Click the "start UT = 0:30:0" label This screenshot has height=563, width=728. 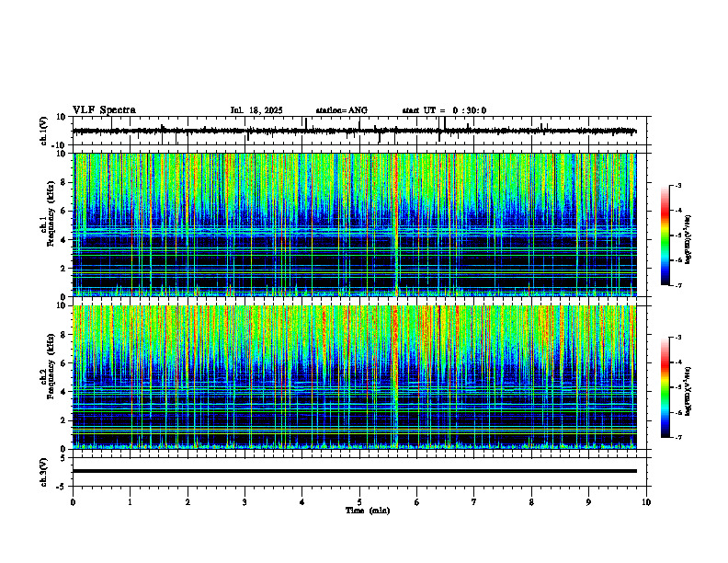[444, 110]
